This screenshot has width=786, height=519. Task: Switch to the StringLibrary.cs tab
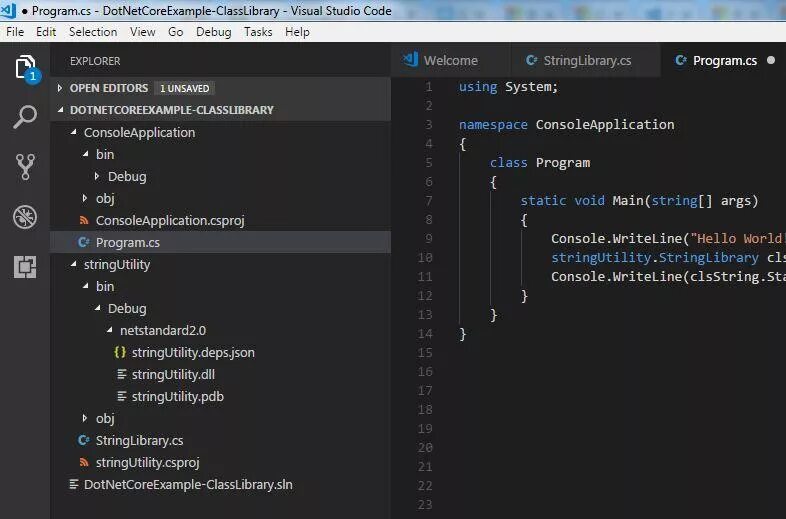click(585, 60)
